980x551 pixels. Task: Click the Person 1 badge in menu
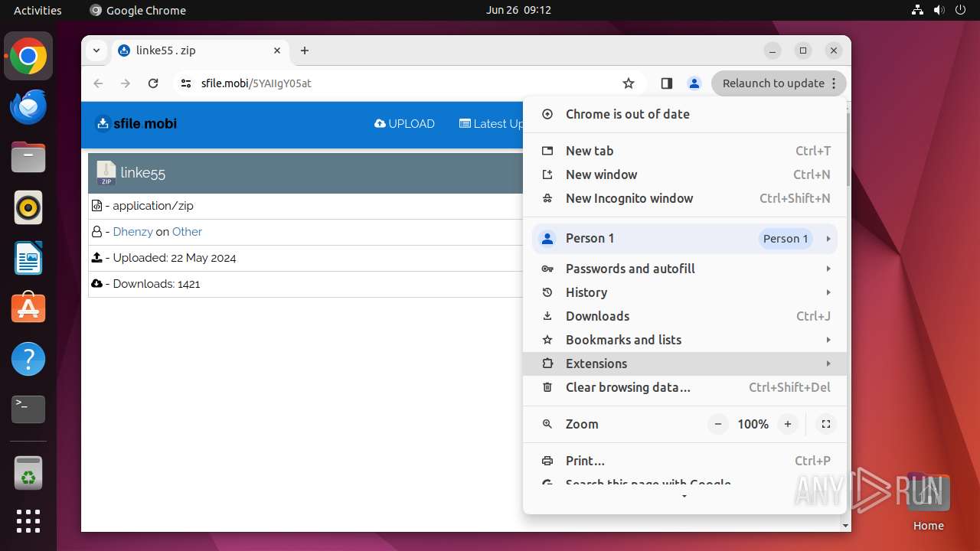[x=786, y=239]
